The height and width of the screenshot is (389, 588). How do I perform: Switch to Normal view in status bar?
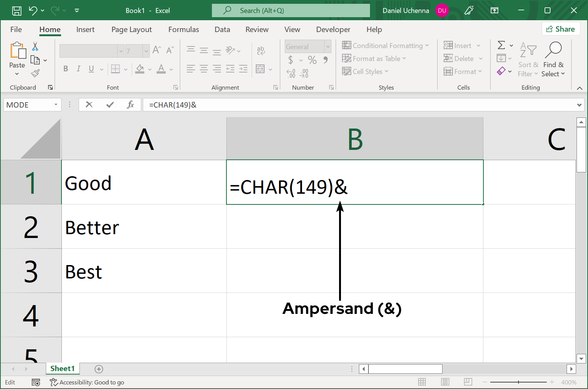pyautogui.click(x=422, y=382)
